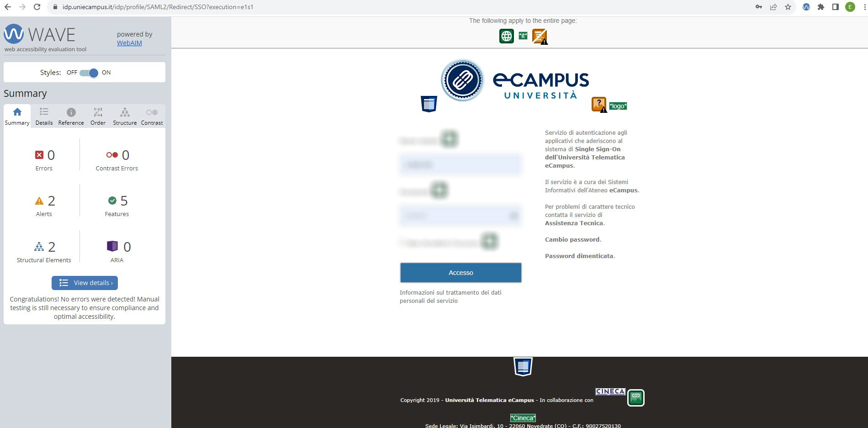Click the WAVE extension icon in toolbar

[806, 7]
